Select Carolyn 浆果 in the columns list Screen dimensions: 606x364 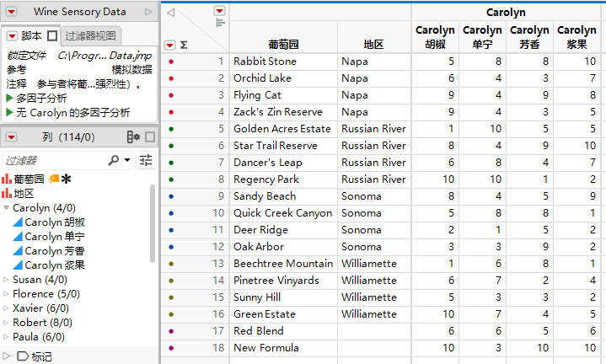coord(55,265)
